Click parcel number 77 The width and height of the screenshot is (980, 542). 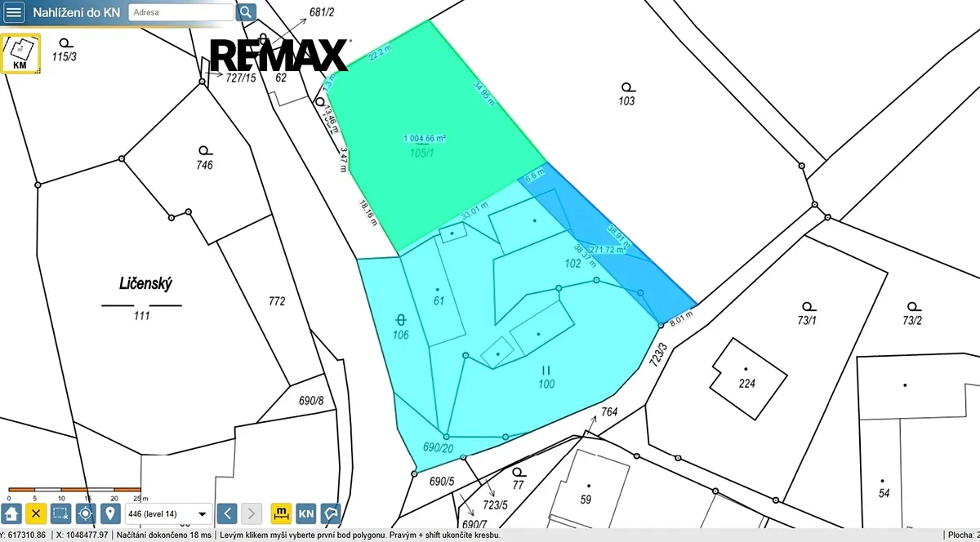pyautogui.click(x=518, y=485)
